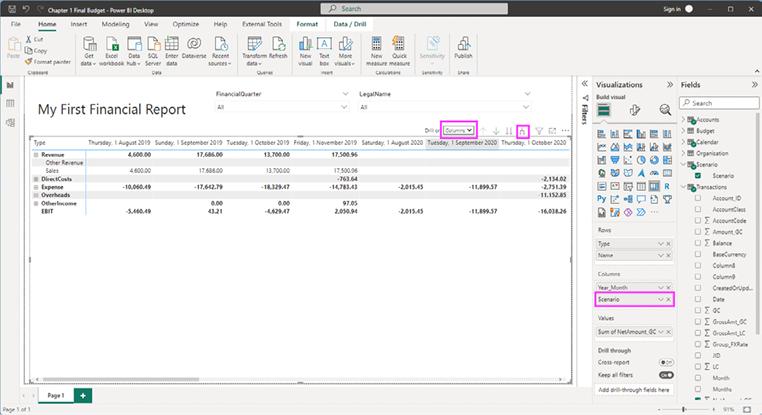The height and width of the screenshot is (415, 762).
Task: Click Add drill-through fields here
Action: tap(634, 389)
